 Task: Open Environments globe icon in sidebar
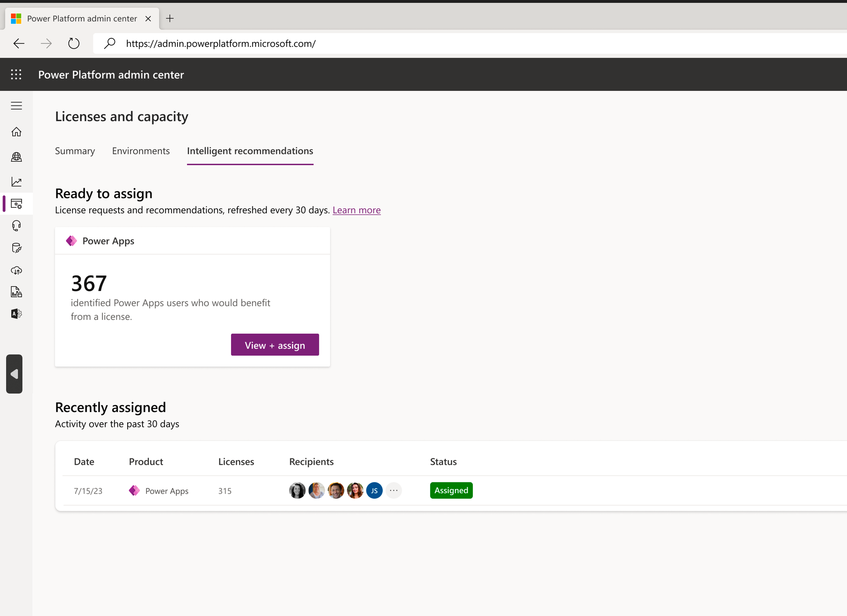click(16, 157)
